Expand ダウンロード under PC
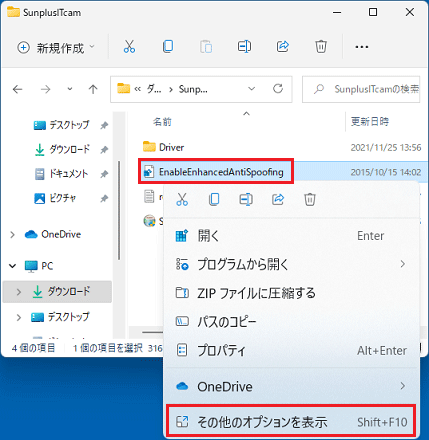The width and height of the screenshot is (429, 440). [x=19, y=292]
